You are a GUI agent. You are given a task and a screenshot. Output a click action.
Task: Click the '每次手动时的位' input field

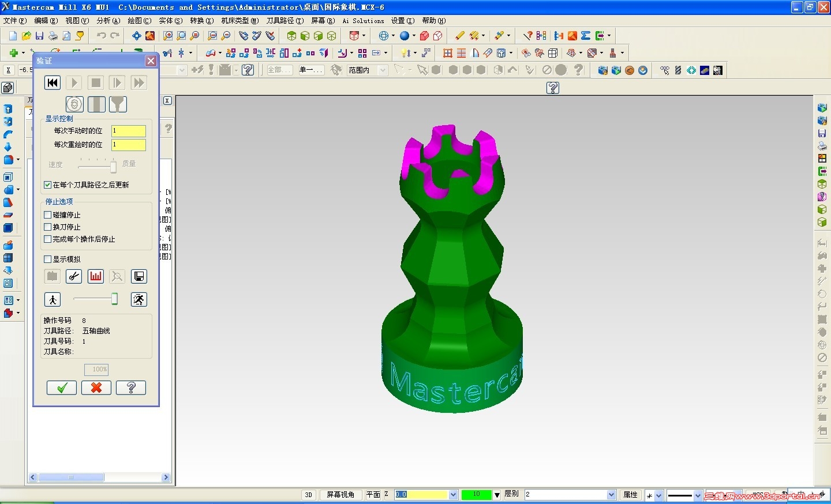pos(128,131)
